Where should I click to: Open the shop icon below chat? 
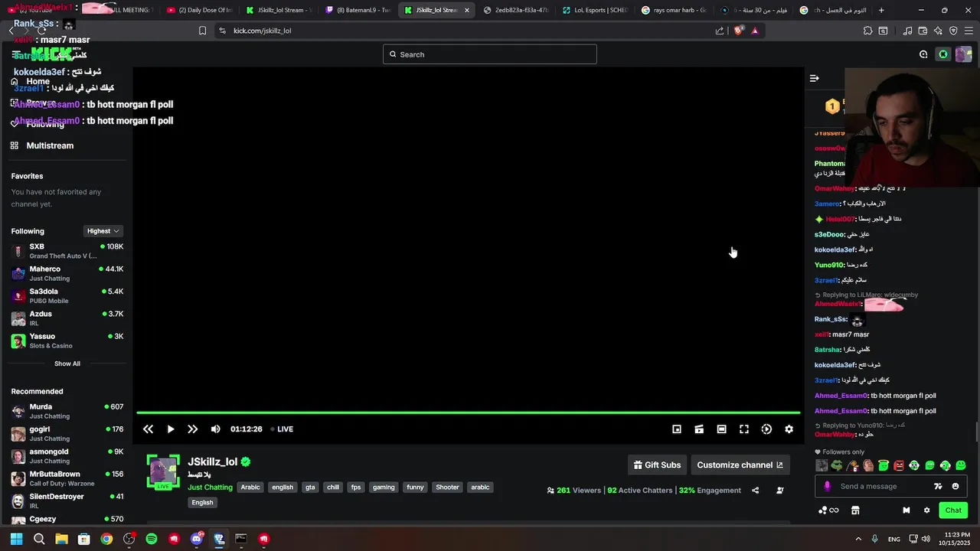(x=855, y=510)
